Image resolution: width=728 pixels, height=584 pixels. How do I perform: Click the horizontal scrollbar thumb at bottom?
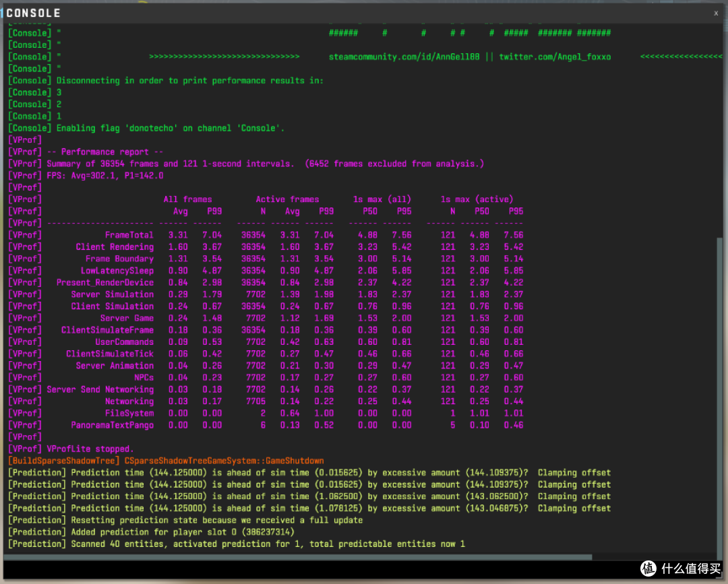pyautogui.click(x=298, y=557)
